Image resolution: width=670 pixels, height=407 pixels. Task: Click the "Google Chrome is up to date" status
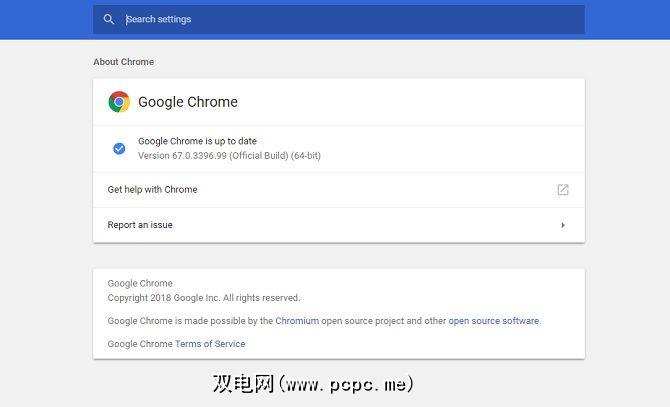tap(197, 141)
